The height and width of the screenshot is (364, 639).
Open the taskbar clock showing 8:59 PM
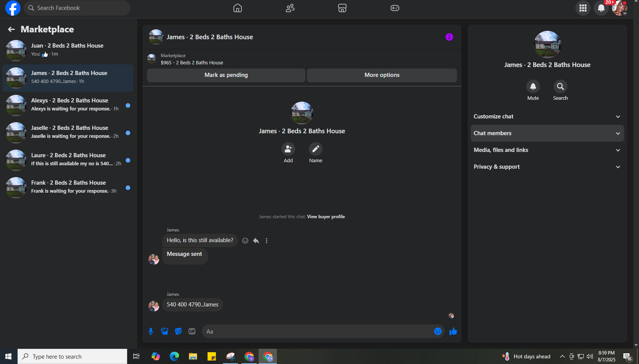tap(607, 356)
